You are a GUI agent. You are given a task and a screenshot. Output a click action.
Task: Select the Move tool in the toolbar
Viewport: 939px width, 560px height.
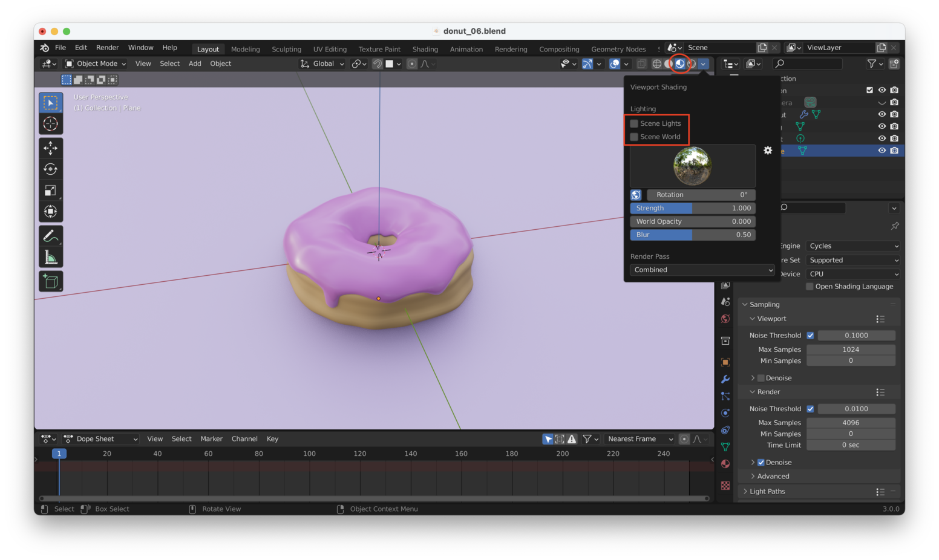(x=51, y=148)
